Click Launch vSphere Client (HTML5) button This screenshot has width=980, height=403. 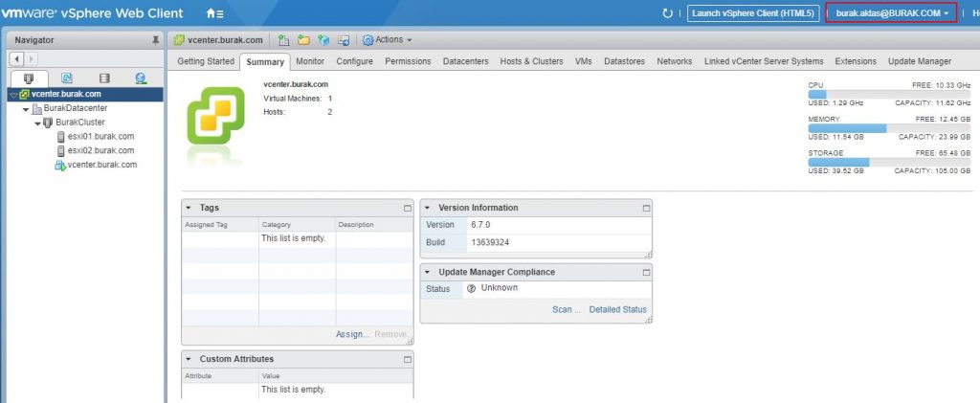point(753,13)
